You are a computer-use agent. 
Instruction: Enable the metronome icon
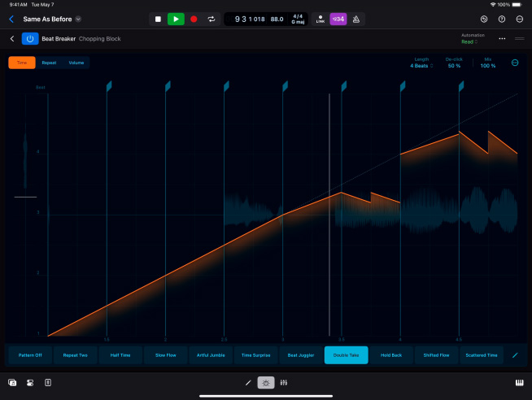(355, 19)
